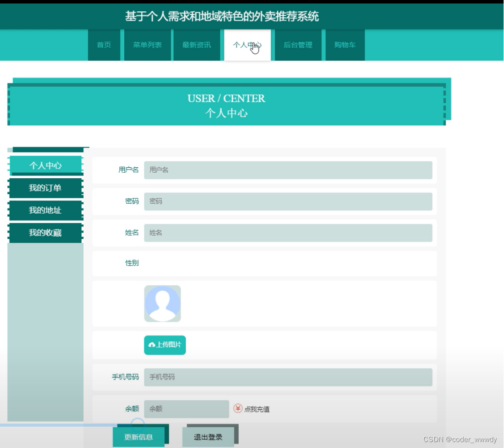Open 后台管理 in the navigation bar

[298, 45]
